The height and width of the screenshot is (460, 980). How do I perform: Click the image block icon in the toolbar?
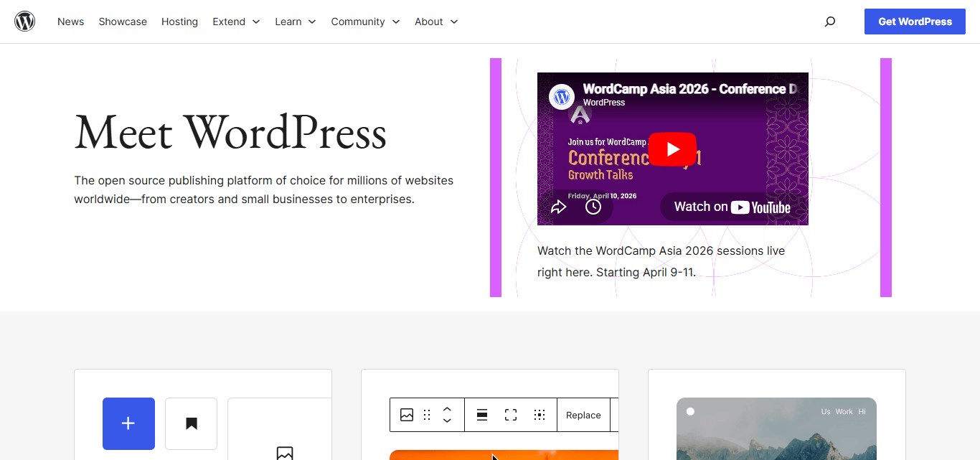point(407,415)
